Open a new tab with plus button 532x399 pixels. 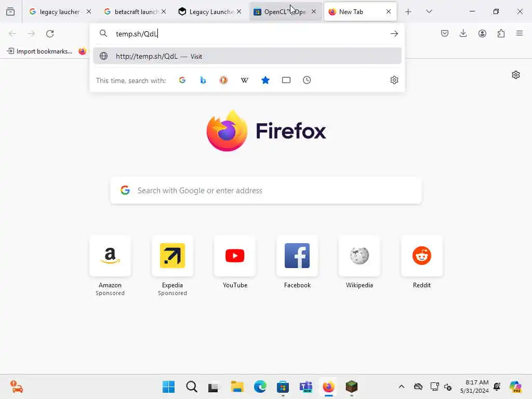(x=408, y=11)
